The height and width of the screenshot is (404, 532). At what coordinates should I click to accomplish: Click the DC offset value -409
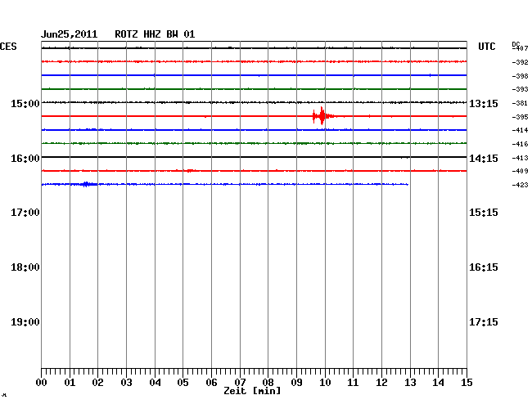(520, 171)
